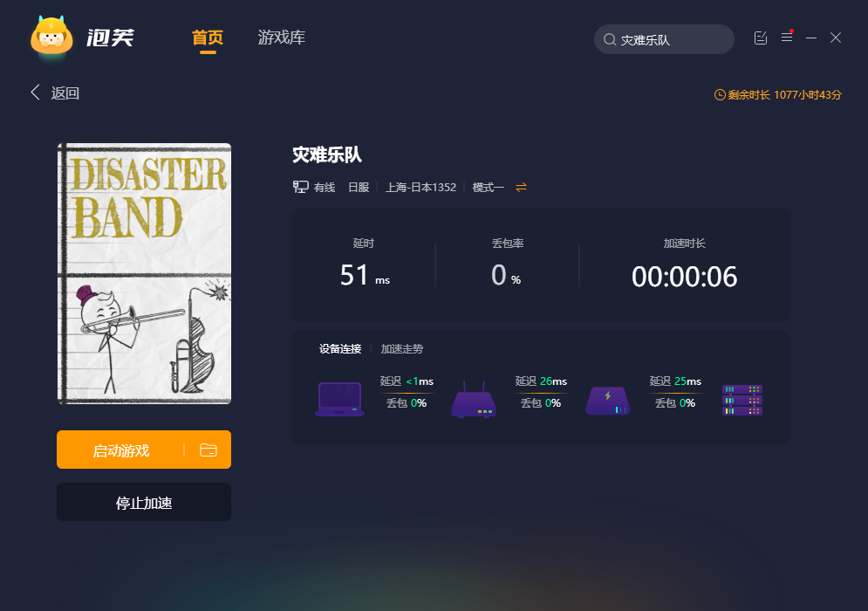868x611 pixels.
Task: Select the 加速走势 tab
Action: [x=402, y=348]
